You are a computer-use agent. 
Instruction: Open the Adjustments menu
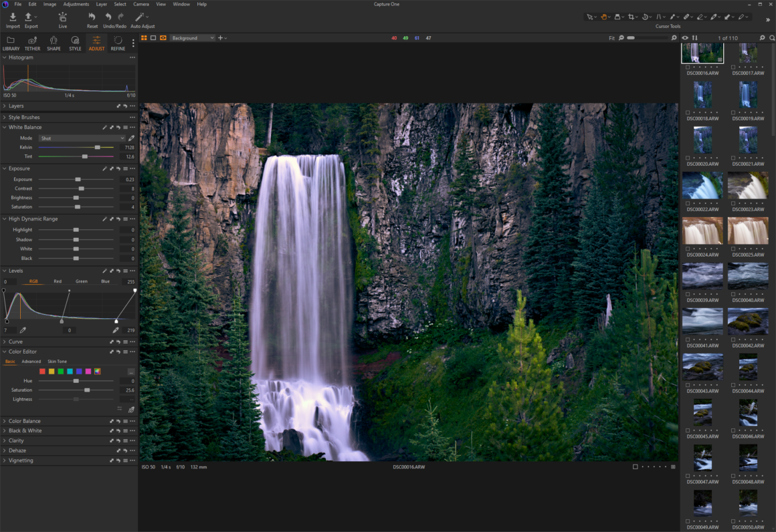coord(76,4)
